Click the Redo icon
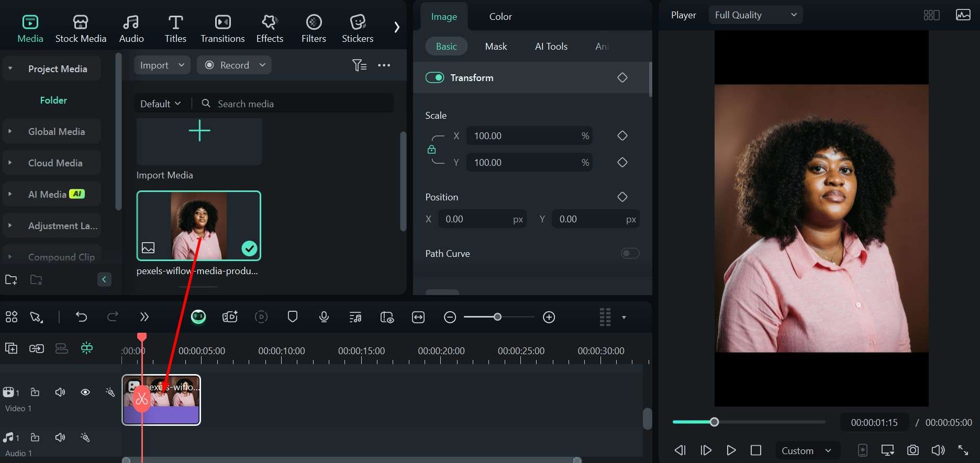 113,317
